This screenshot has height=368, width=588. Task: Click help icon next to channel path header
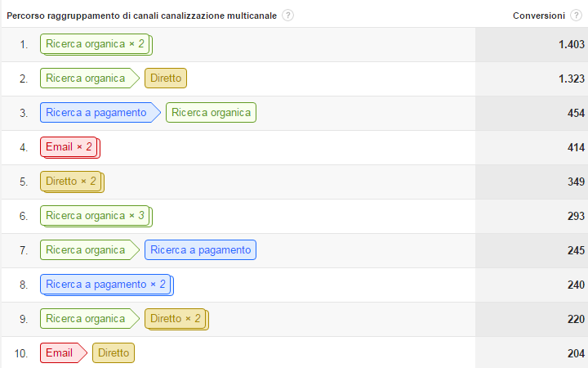click(x=287, y=16)
